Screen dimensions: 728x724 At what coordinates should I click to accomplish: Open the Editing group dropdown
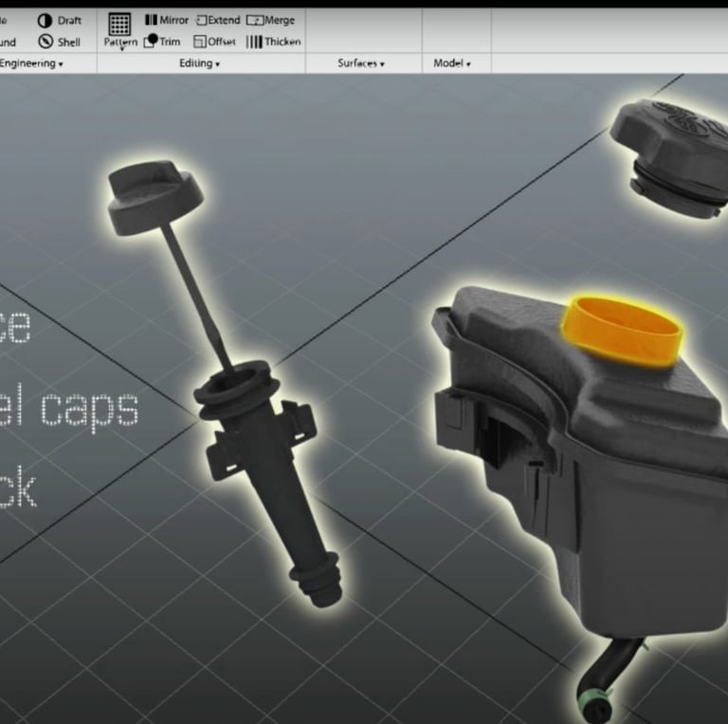click(200, 63)
